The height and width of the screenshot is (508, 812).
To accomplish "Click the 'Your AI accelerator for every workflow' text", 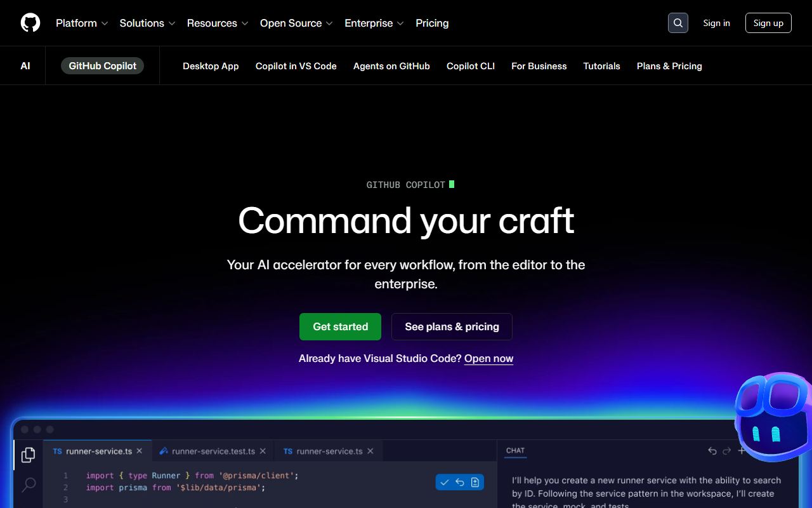I will point(406,274).
